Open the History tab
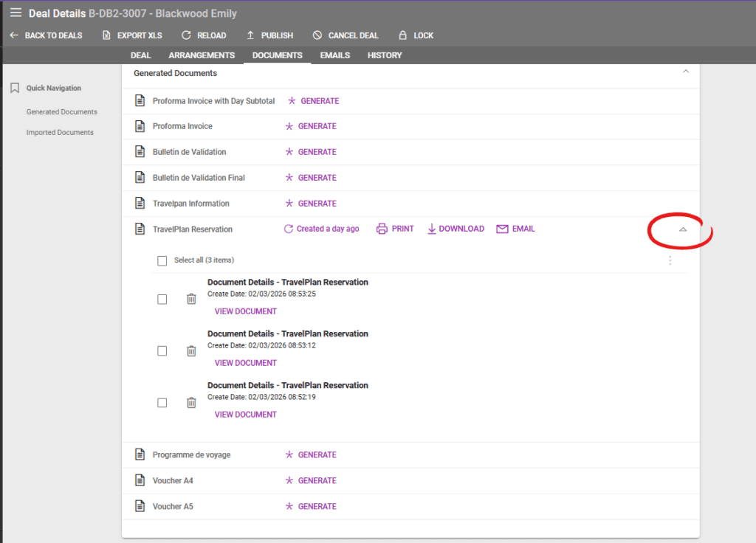Screen dimensions: 756x543 pos(385,55)
